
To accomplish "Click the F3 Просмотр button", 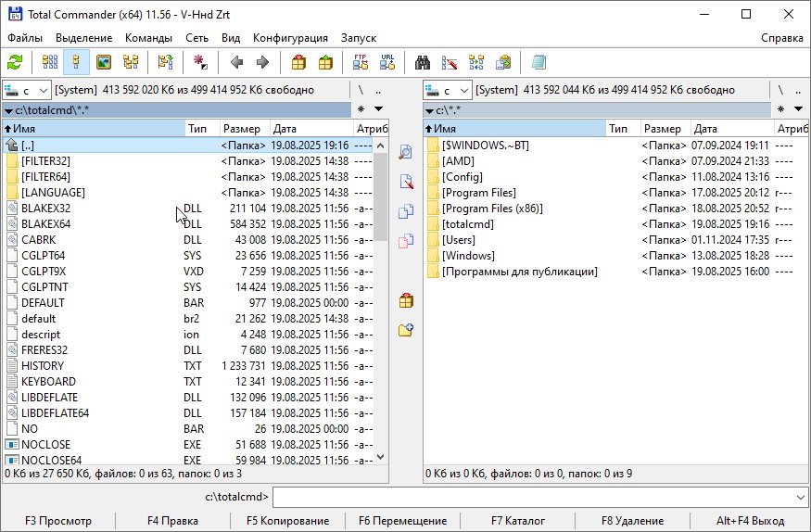I will [x=57, y=521].
